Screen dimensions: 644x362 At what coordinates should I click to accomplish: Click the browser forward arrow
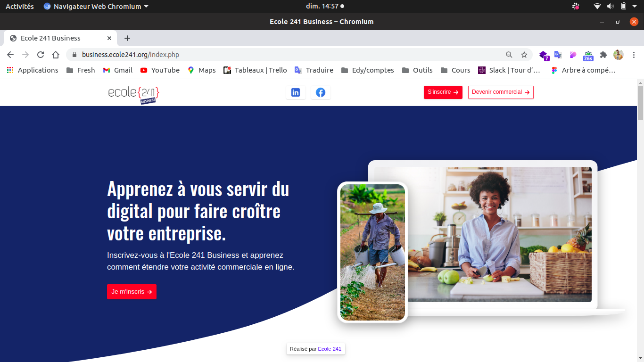(x=25, y=55)
